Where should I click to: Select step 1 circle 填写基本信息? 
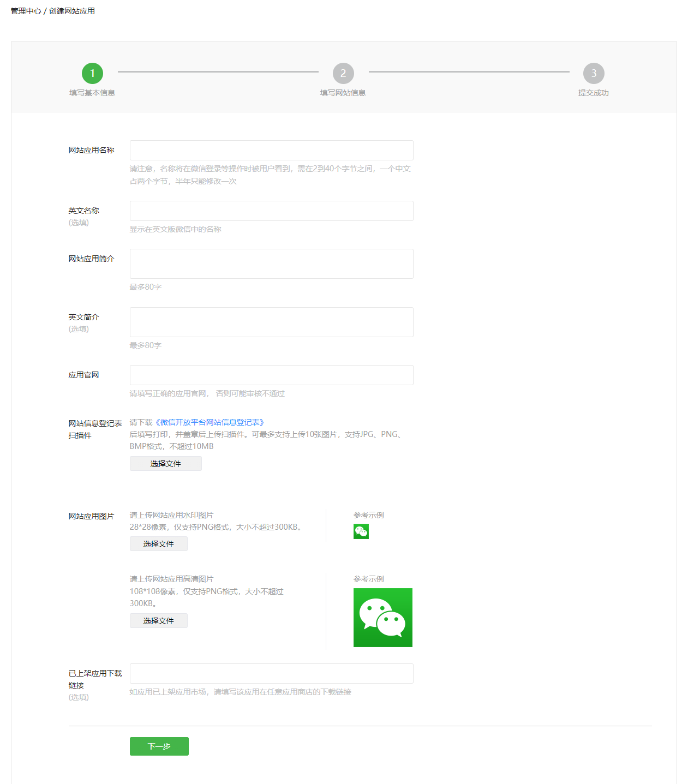(92, 73)
